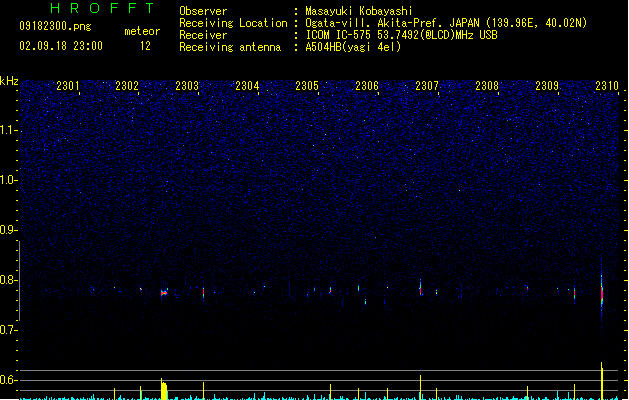Image resolution: width=629 pixels, height=400 pixels.
Task: Click the 0.8 kHz axis label
Action: [9, 280]
